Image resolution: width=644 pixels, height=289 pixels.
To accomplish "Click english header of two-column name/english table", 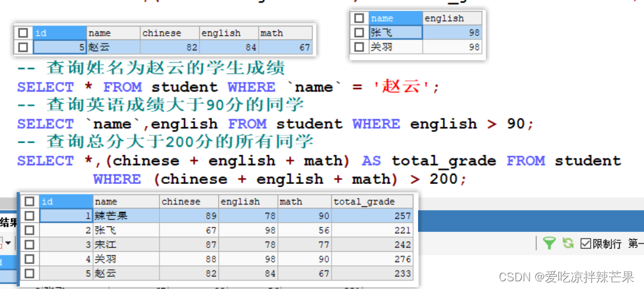I will 452,18.
